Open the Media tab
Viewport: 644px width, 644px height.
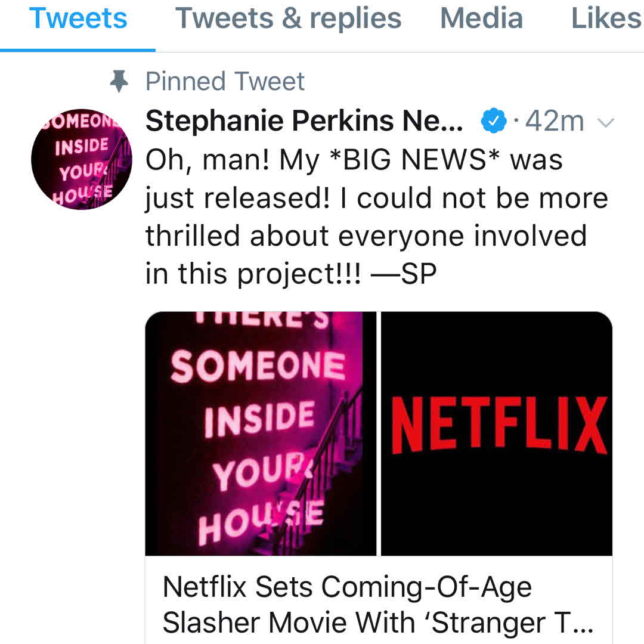coord(481,19)
